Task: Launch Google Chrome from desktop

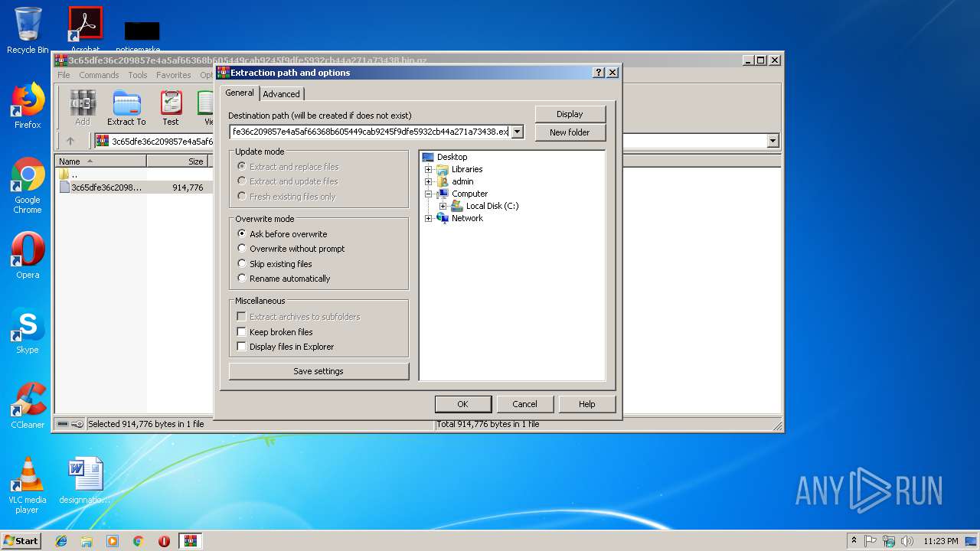Action: [x=28, y=185]
